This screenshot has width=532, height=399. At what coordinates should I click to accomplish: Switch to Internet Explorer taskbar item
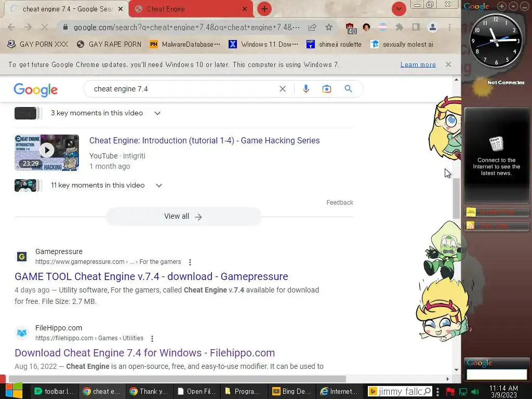click(339, 392)
